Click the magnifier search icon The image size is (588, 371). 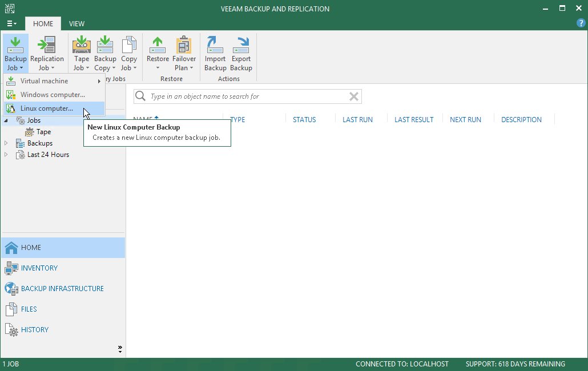tap(140, 96)
